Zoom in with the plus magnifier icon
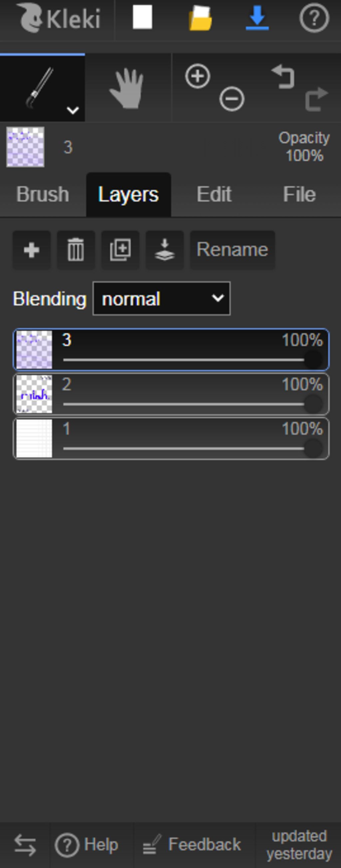341x868 pixels. click(198, 76)
